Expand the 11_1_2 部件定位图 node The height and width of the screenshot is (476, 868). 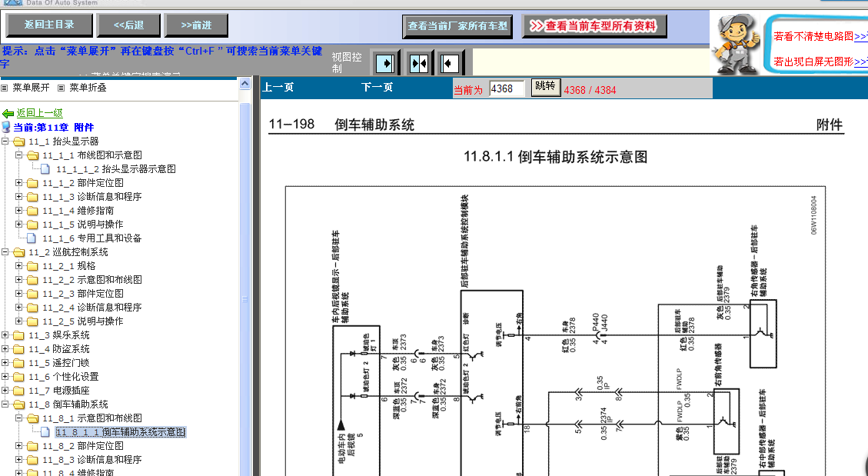point(18,183)
